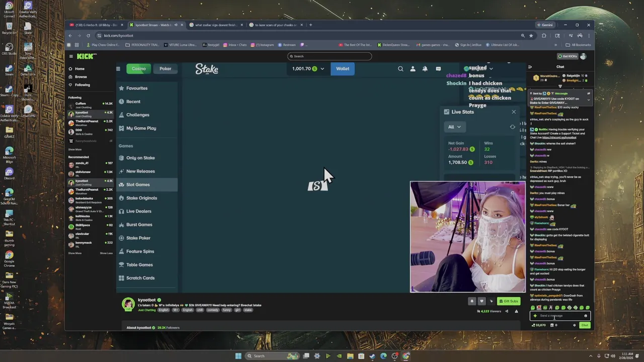Click the follow heart button under the stream
This screenshot has width=644, height=362.
point(481,301)
